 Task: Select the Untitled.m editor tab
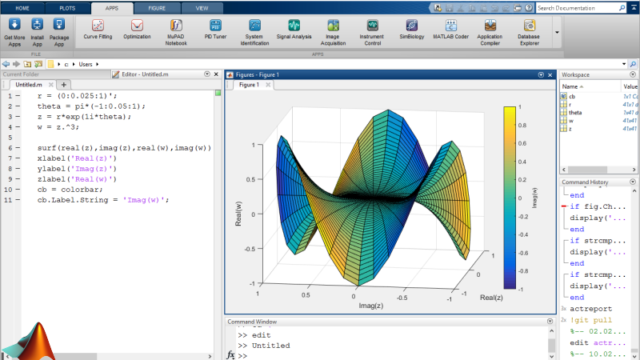tap(29, 84)
